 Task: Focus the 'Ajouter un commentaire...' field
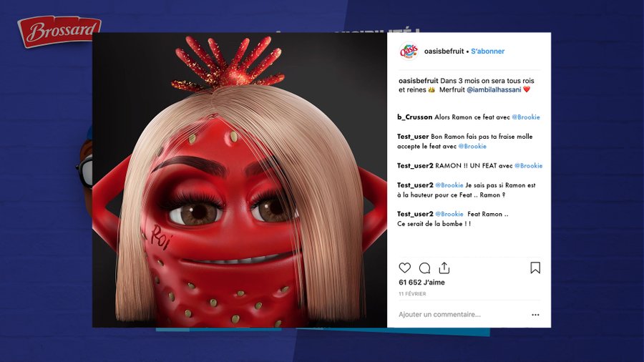tap(439, 314)
